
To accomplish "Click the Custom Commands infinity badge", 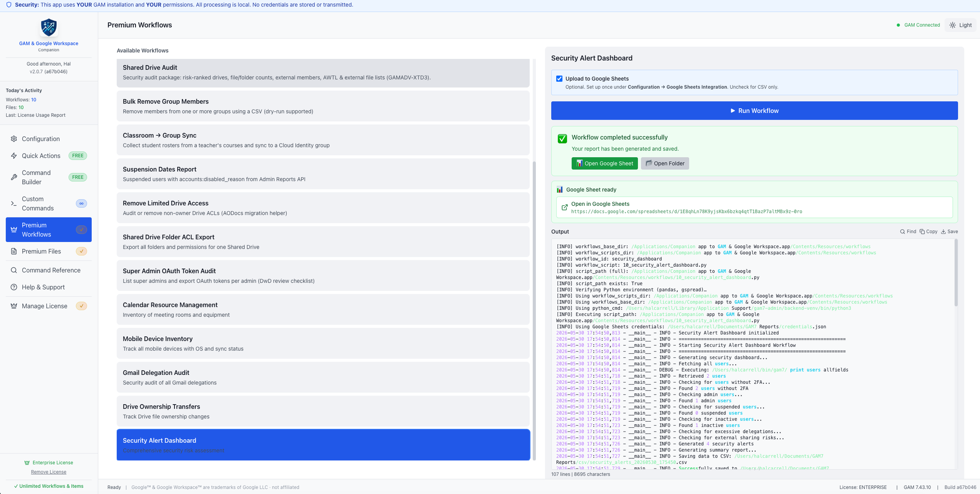I will tap(82, 203).
